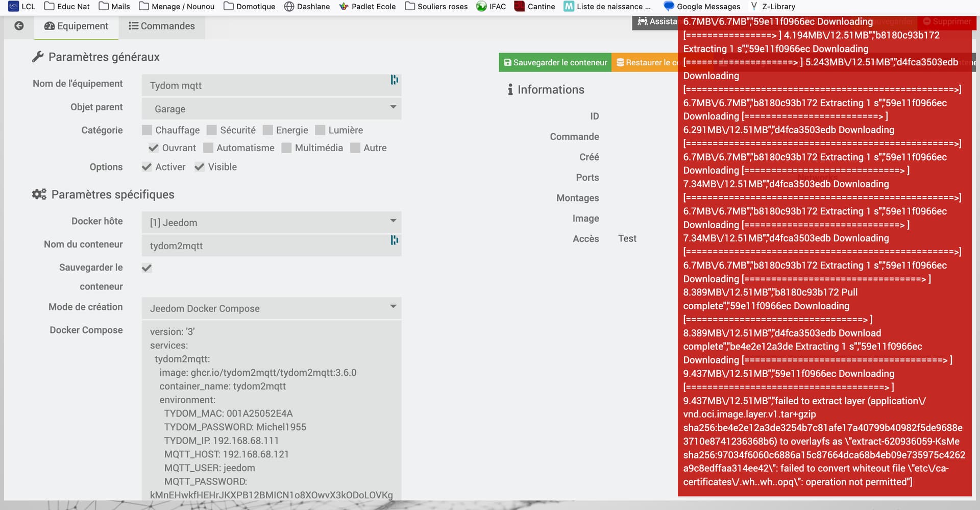Screen dimensions: 980x510
Task: Click the Test access text
Action: 627,238
